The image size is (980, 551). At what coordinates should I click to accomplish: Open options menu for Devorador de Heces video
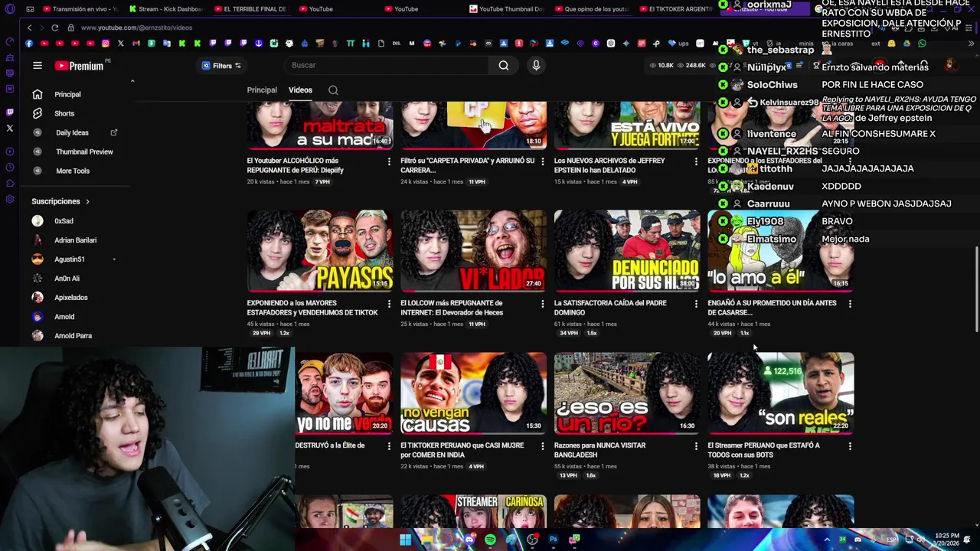click(x=543, y=304)
